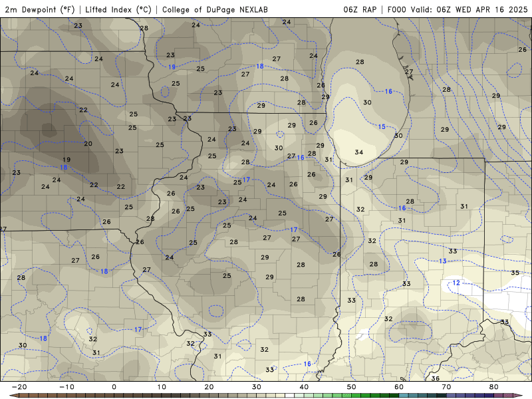Click the dewpoint value 34 over Lake Michigan

[x=359, y=152]
